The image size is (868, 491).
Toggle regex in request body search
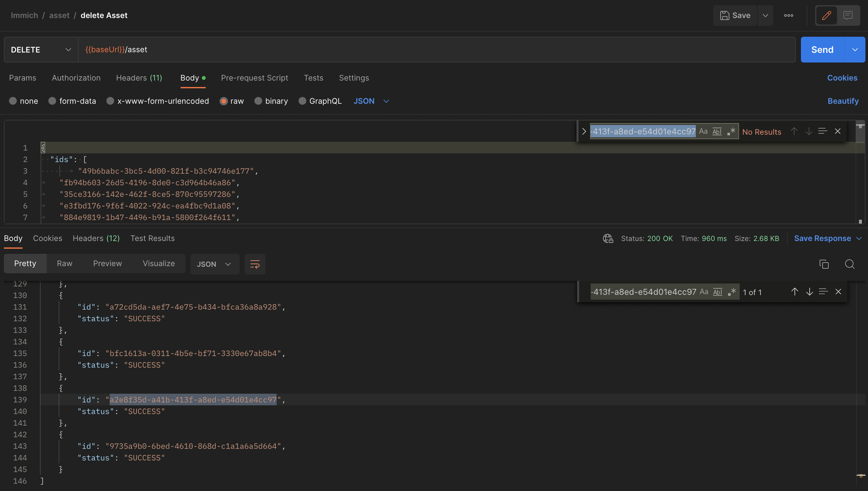[731, 131]
